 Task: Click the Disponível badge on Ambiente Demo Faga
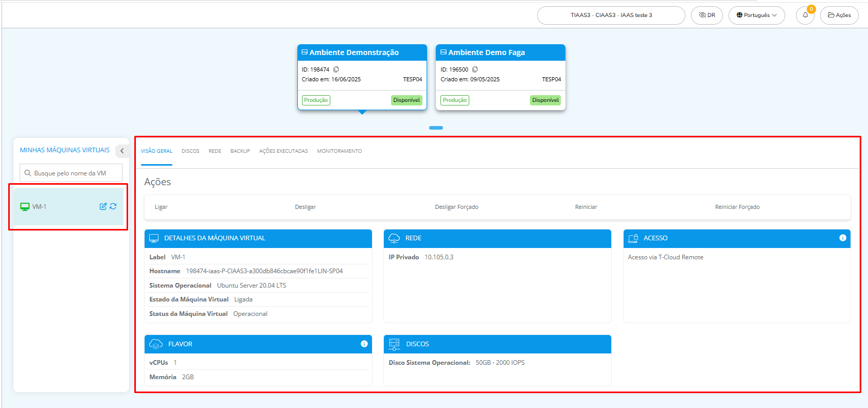(545, 100)
